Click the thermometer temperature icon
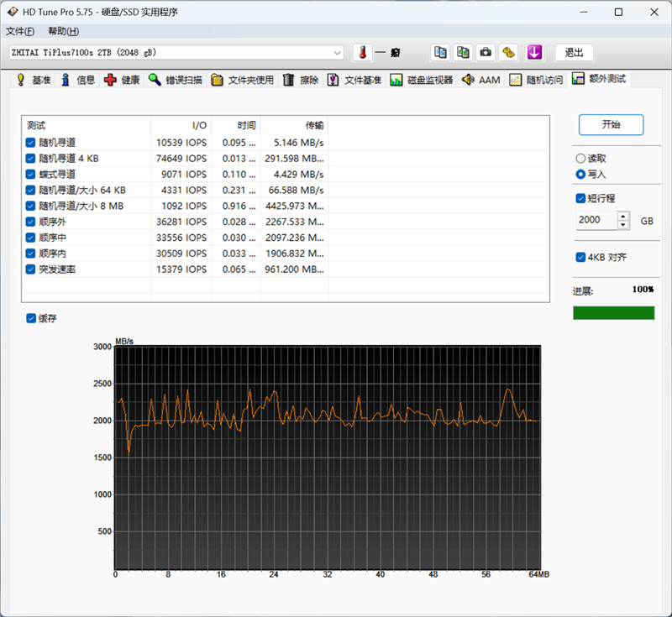672x617 pixels. pos(364,52)
